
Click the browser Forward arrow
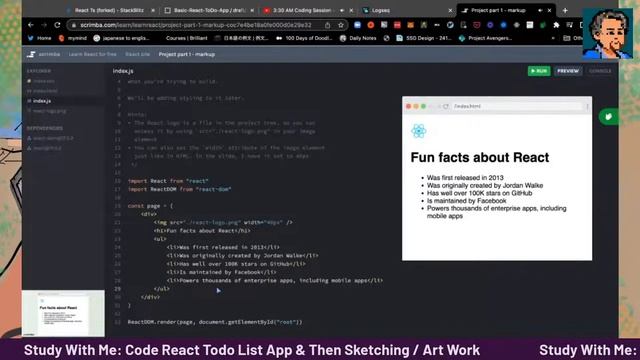[44, 25]
